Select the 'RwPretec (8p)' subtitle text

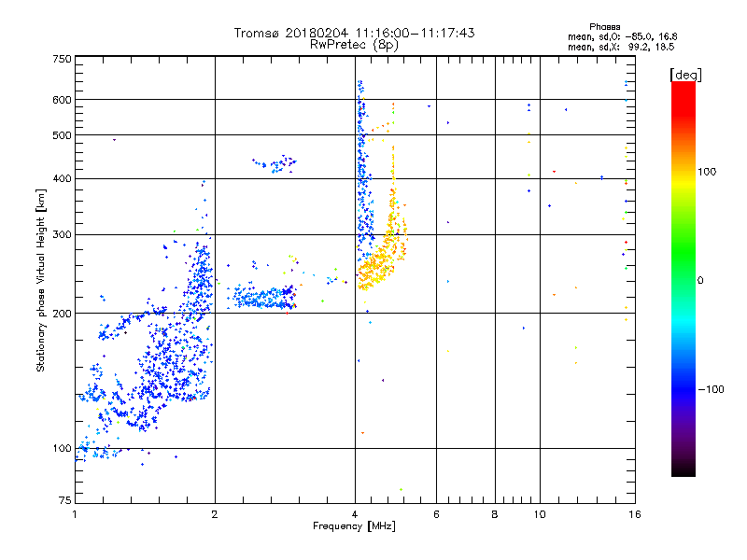pos(354,45)
